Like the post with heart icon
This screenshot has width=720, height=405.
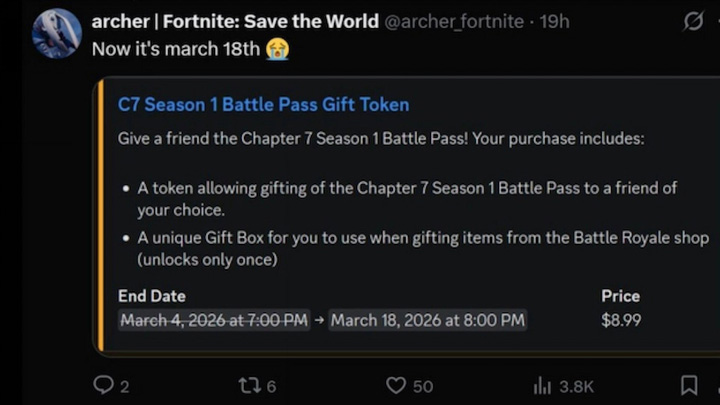[x=397, y=385]
